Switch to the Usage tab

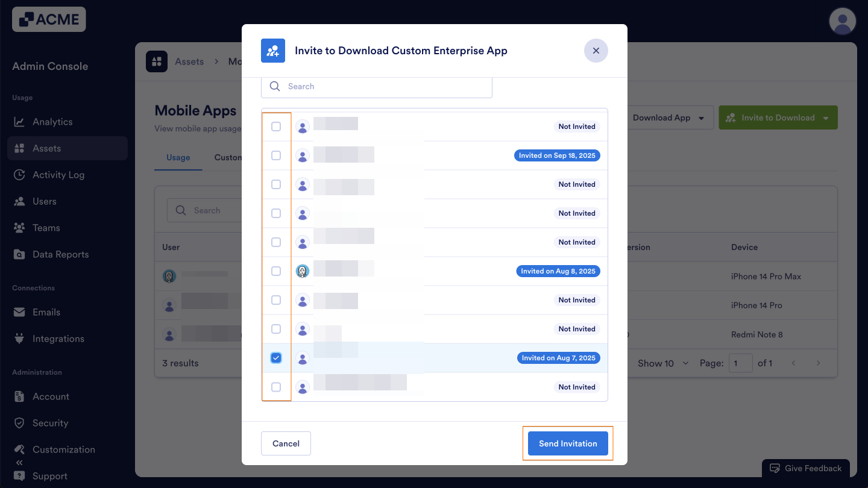click(178, 157)
